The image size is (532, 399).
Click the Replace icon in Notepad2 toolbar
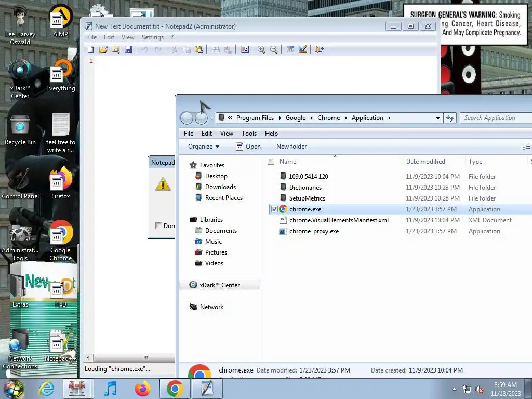point(229,49)
